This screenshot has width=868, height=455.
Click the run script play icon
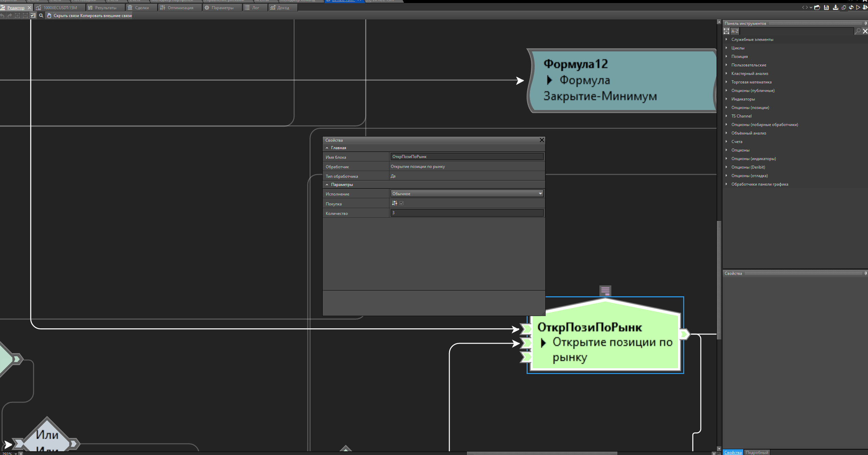pos(858,7)
